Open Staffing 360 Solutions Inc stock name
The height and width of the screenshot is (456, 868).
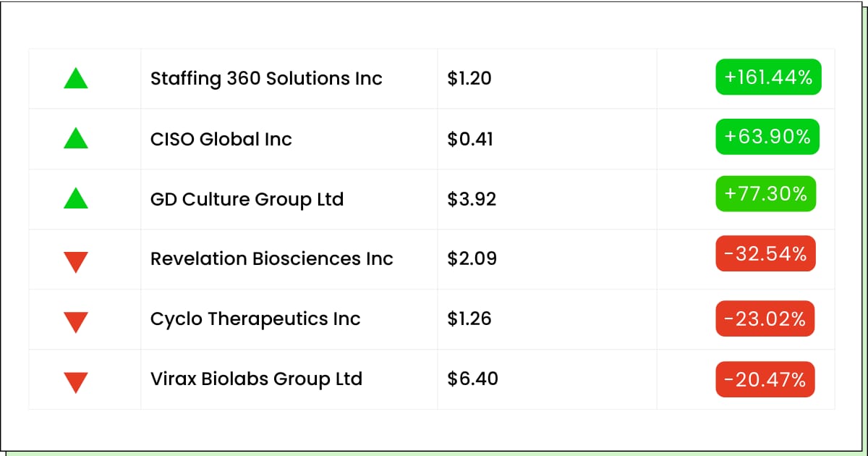[x=266, y=78]
